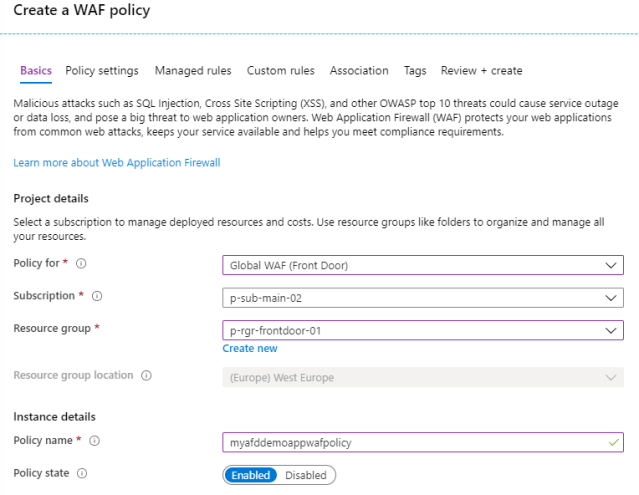Set Policy state to Disabled
This screenshot has width=639, height=495.
point(305,475)
